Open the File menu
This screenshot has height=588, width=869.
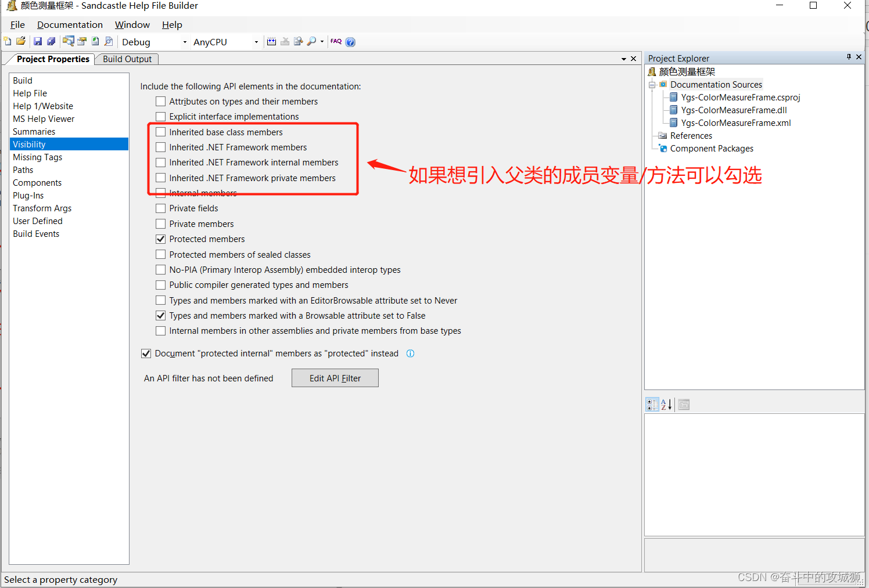pyautogui.click(x=17, y=24)
